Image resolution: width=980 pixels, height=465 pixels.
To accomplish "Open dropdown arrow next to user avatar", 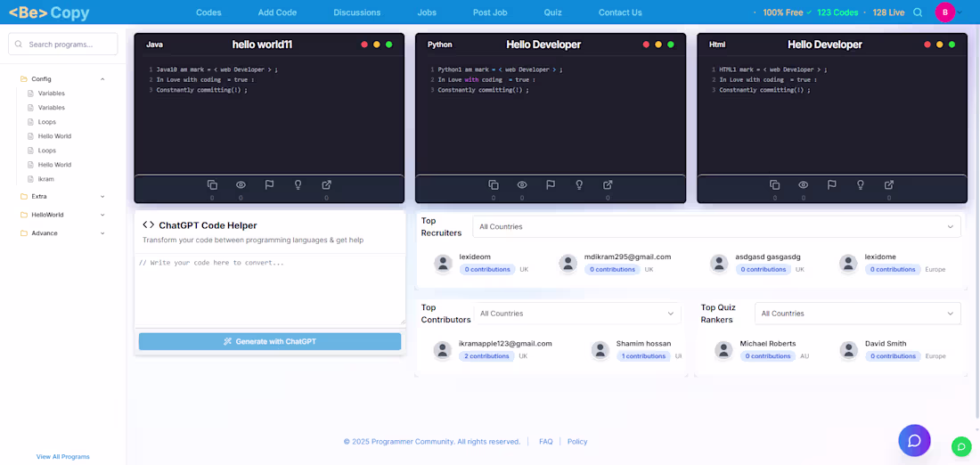I will click(960, 12).
